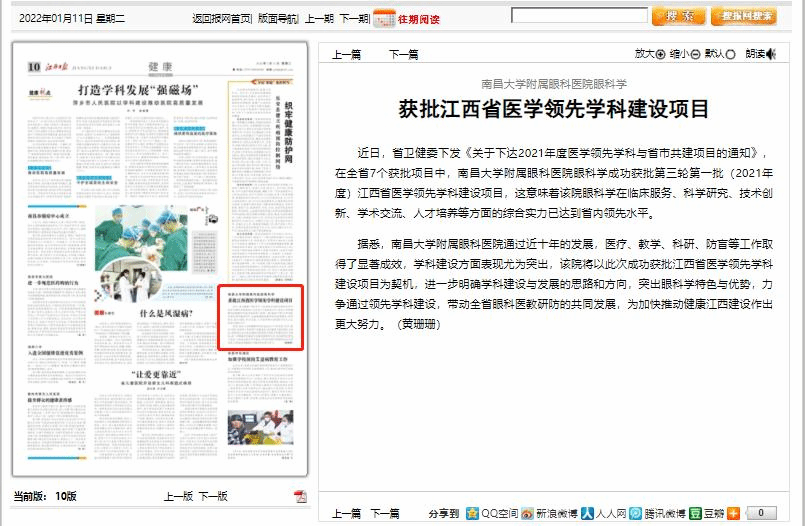Download the page via PDF icon
Screen dimensions: 805x526
300,497
